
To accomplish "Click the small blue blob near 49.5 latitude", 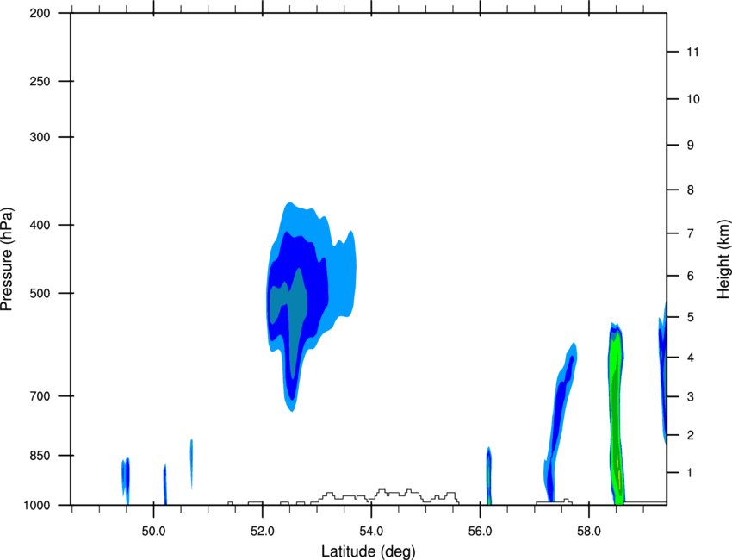I will click(x=126, y=479).
